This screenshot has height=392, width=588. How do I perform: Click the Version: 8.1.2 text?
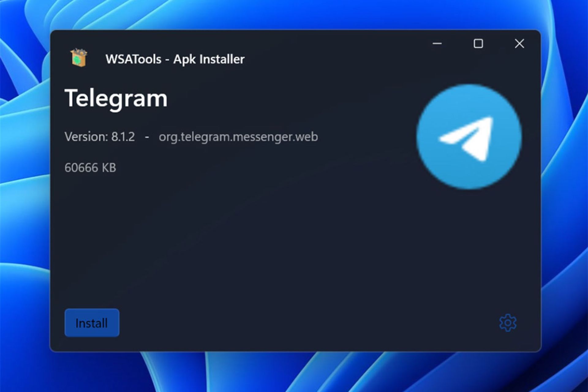click(100, 137)
